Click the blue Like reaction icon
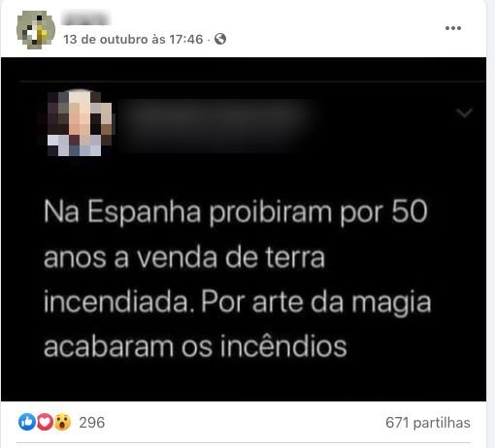495x448 pixels. pos(27,422)
